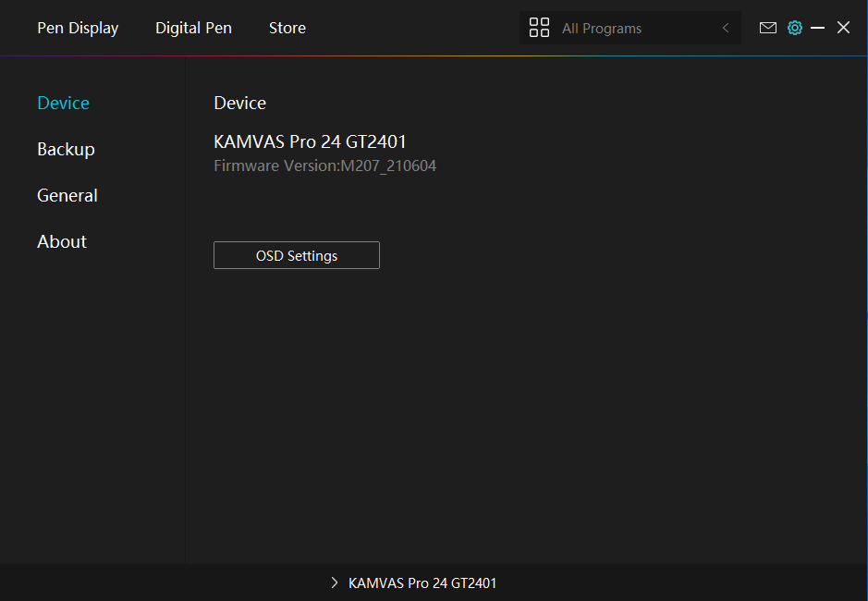Image resolution: width=868 pixels, height=601 pixels.
Task: Click the arrow beside All Programs
Action: click(x=726, y=28)
